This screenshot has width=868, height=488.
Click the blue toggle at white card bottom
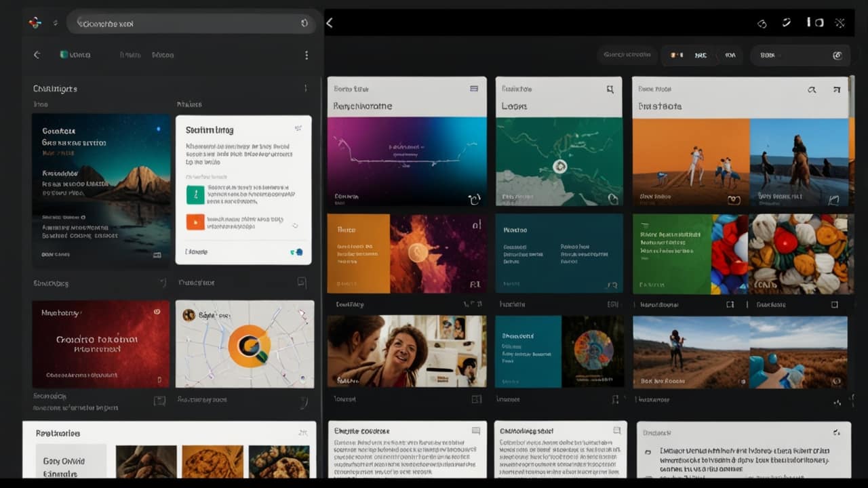coord(296,252)
